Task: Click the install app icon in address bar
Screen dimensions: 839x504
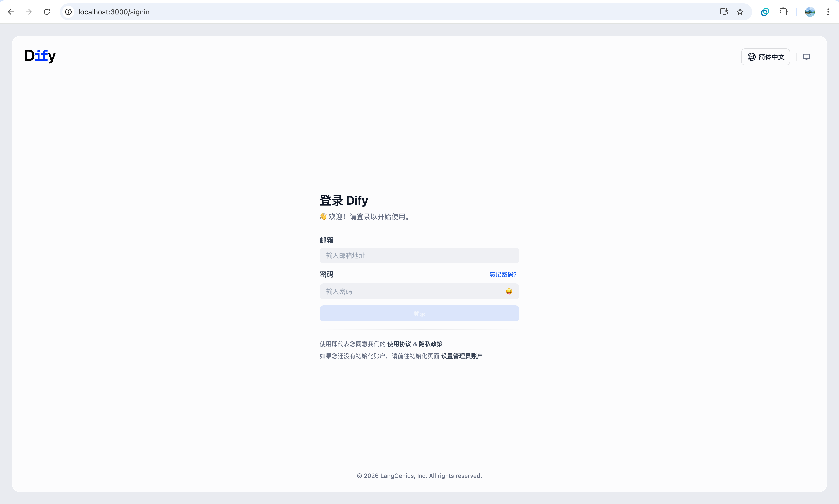Action: [724, 12]
